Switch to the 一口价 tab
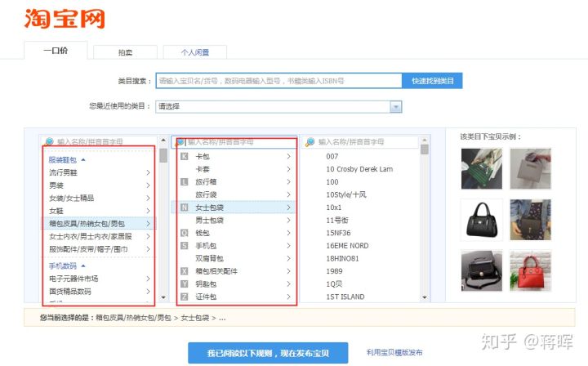Image resolution: width=588 pixels, height=366 pixels. pos(56,51)
